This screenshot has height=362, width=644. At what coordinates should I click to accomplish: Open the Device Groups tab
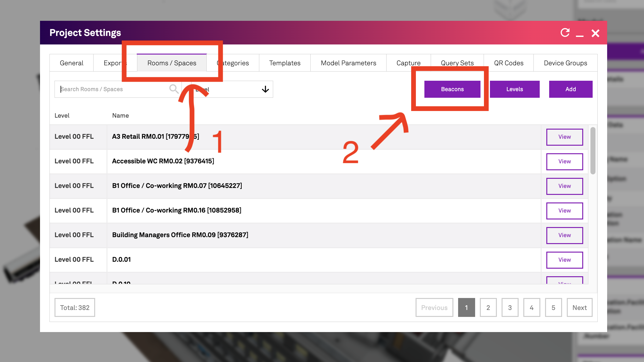click(x=565, y=63)
